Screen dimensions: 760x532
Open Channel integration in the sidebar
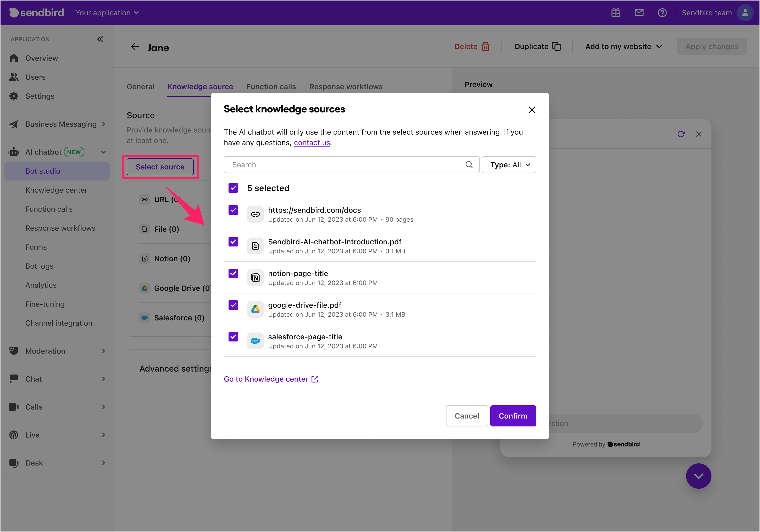click(x=59, y=323)
